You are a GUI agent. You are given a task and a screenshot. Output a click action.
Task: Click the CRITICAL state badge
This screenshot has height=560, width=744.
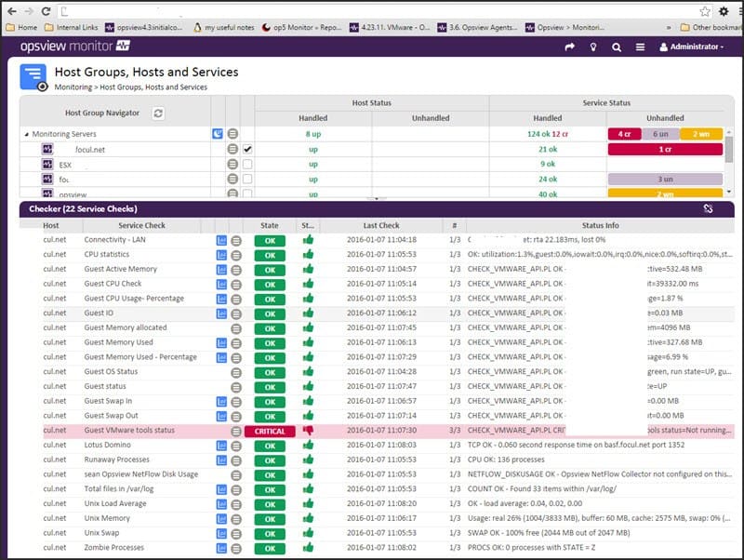pos(270,432)
